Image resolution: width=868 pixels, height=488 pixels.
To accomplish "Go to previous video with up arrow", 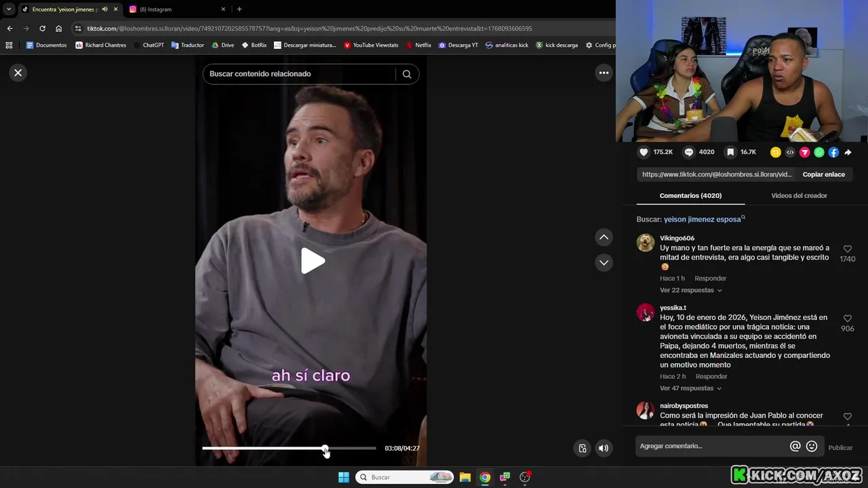I will point(604,237).
